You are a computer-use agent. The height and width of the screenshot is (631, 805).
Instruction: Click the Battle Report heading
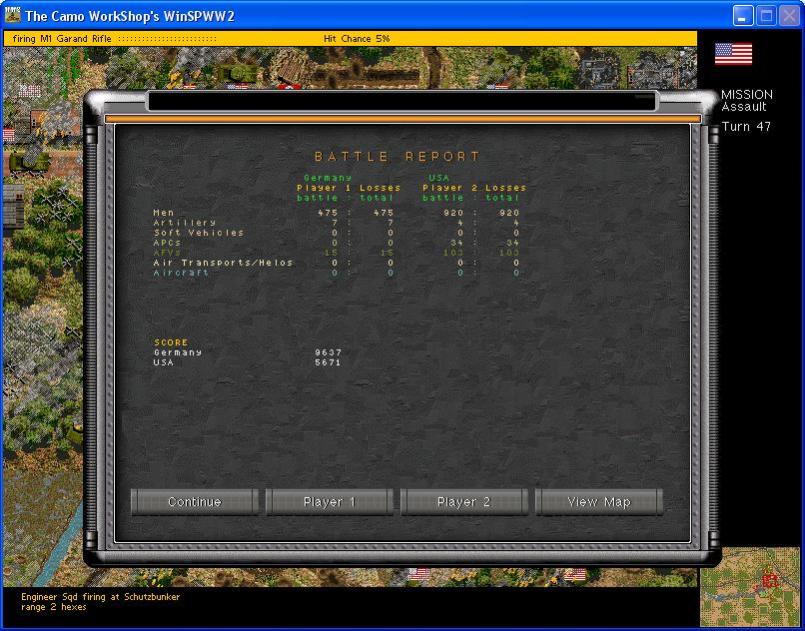click(397, 157)
